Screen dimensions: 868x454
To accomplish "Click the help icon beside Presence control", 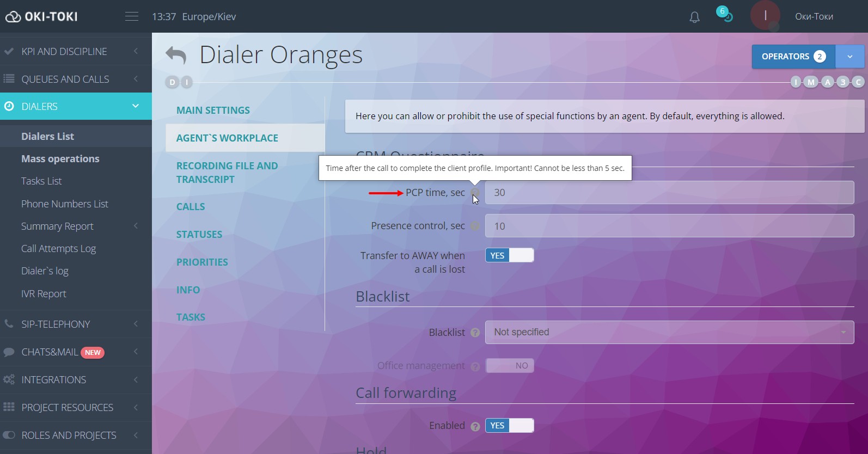I will point(475,226).
